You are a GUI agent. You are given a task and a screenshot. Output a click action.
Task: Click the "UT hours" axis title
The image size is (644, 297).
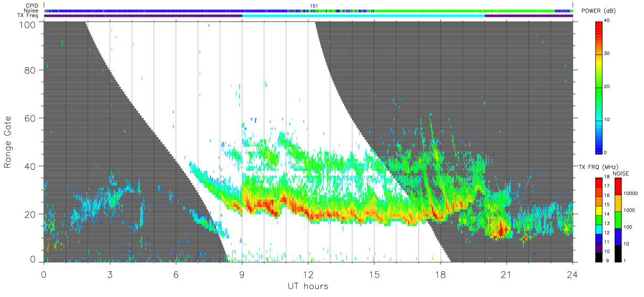point(308,286)
